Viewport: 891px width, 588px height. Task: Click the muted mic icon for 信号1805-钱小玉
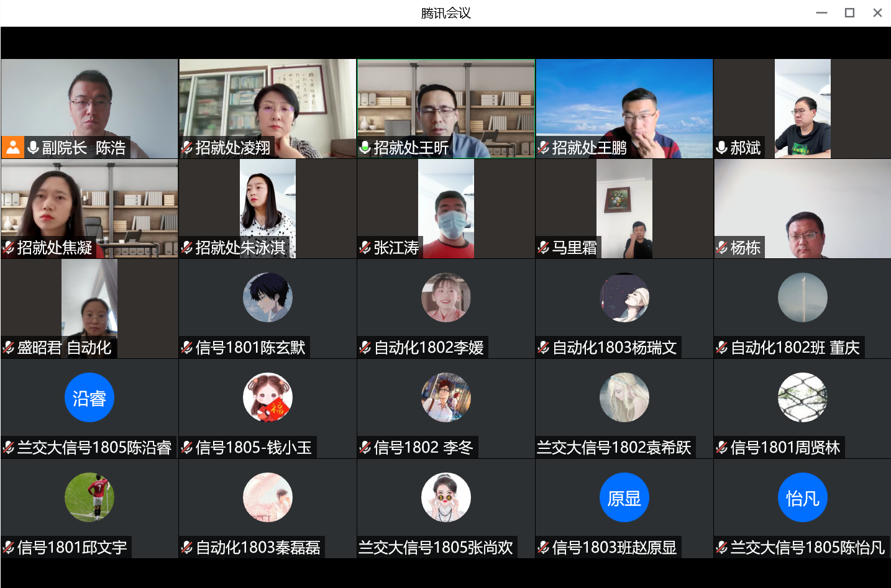pyautogui.click(x=187, y=448)
